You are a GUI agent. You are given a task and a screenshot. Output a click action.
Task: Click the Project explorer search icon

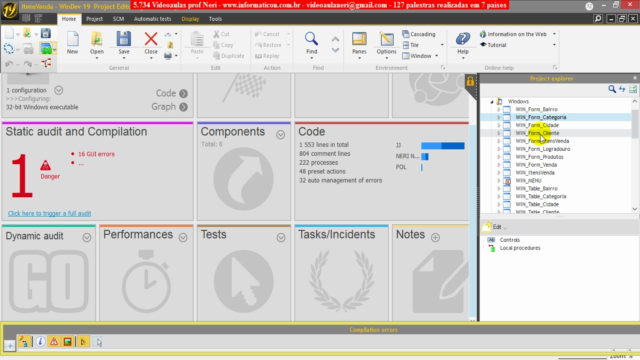click(611, 89)
